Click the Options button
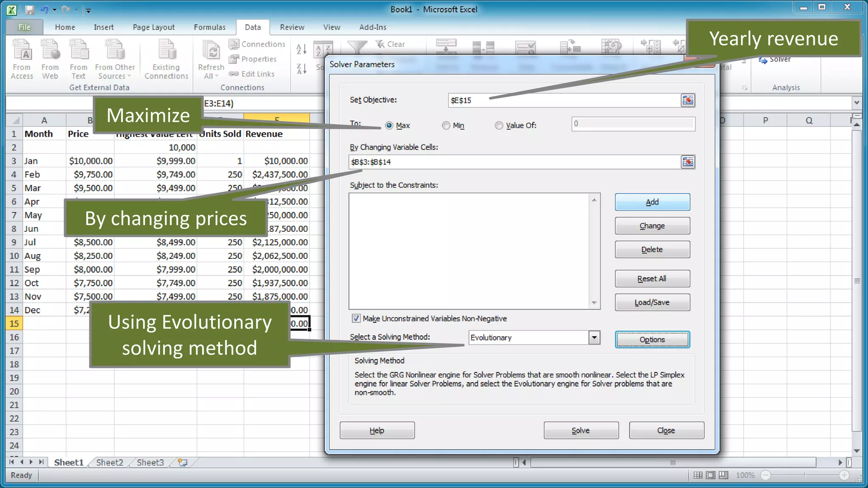 tap(652, 340)
